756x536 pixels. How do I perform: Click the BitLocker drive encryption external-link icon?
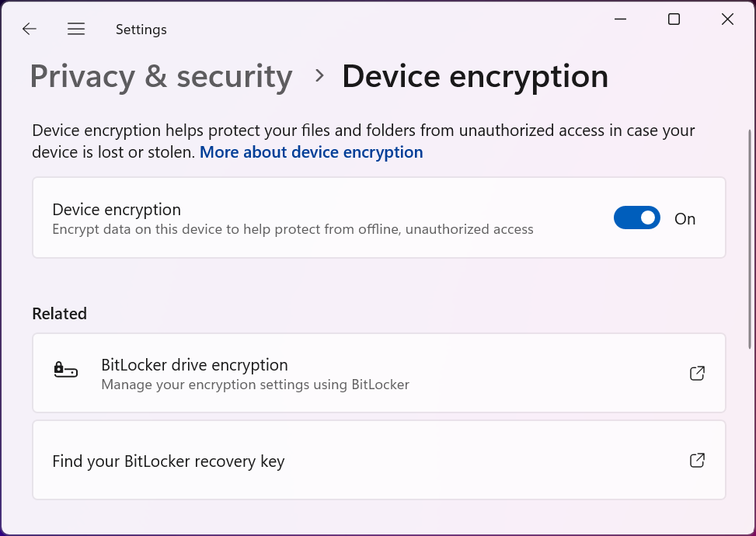pos(697,374)
